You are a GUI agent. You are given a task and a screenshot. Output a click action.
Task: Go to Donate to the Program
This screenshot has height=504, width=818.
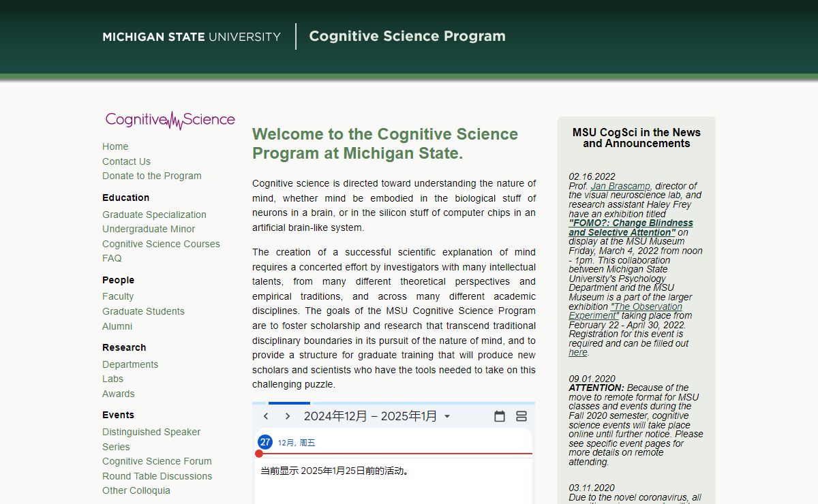coord(152,176)
